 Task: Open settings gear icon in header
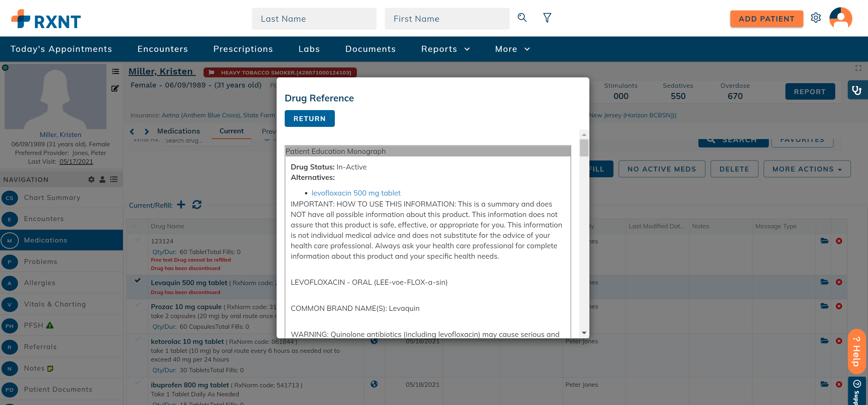coord(816,17)
